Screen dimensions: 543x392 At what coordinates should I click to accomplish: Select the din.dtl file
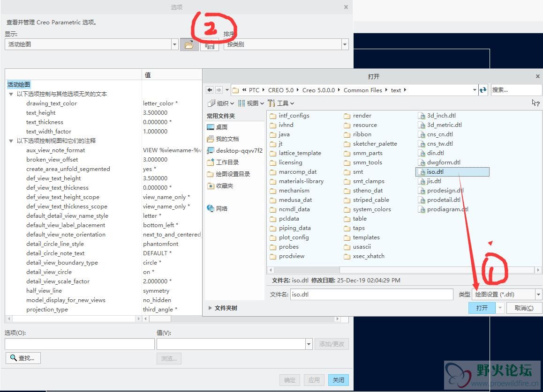(431, 153)
